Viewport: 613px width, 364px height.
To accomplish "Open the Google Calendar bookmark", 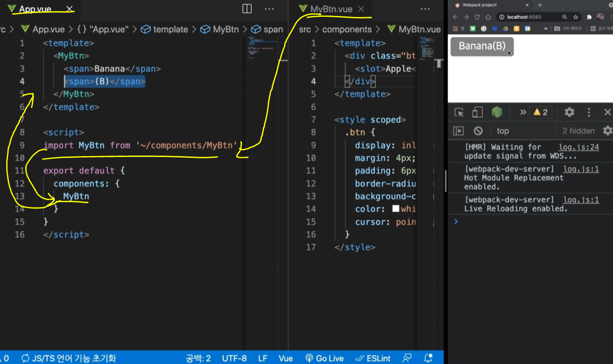I will click(x=528, y=28).
